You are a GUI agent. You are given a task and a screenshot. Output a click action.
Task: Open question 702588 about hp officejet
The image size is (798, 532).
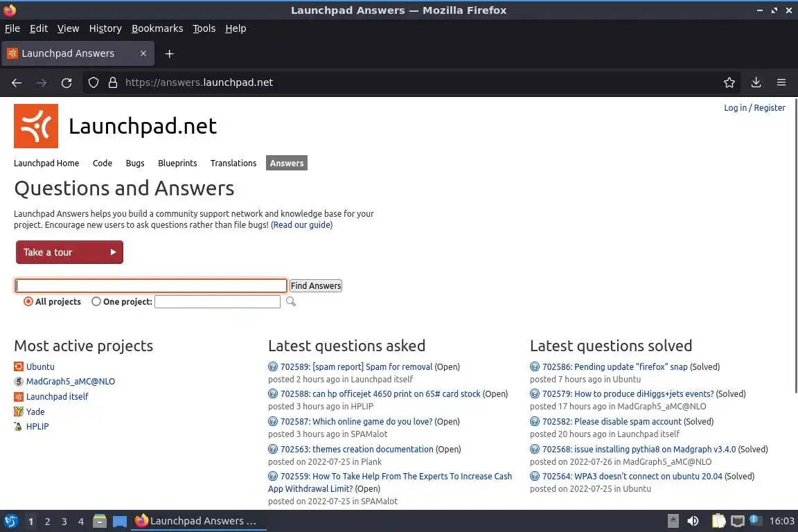click(x=380, y=393)
